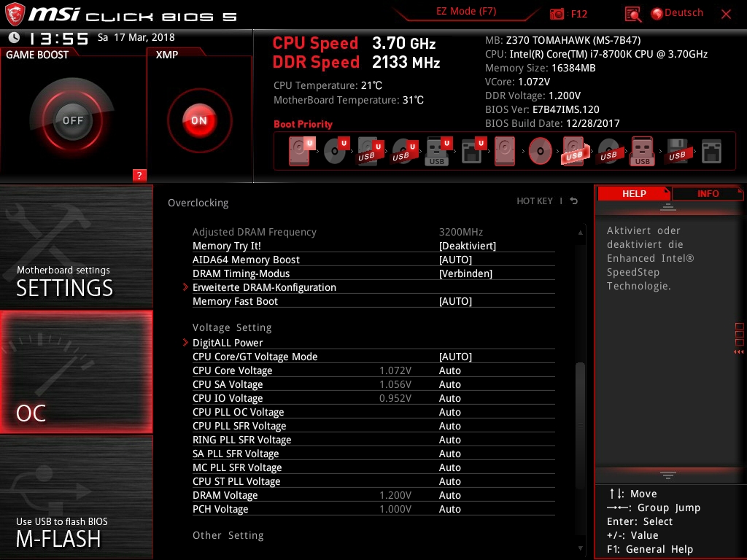Set CPU IO Voltage Auto field
The height and width of the screenshot is (560, 747).
click(449, 398)
